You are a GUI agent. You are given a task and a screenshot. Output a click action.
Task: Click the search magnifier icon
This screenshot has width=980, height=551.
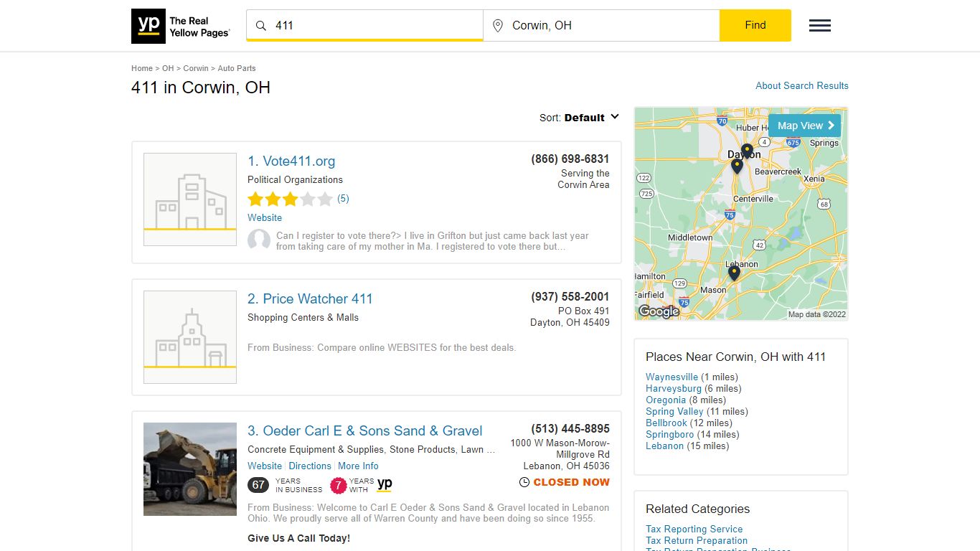point(261,26)
